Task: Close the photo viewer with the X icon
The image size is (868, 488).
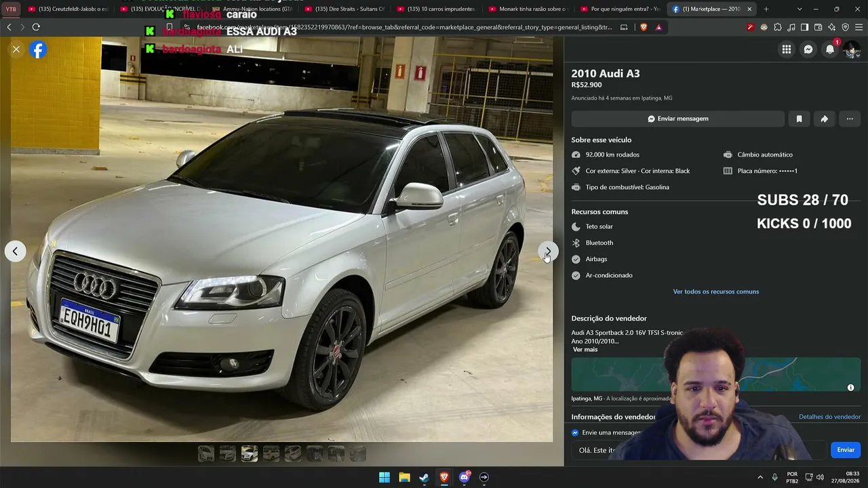Action: click(16, 49)
